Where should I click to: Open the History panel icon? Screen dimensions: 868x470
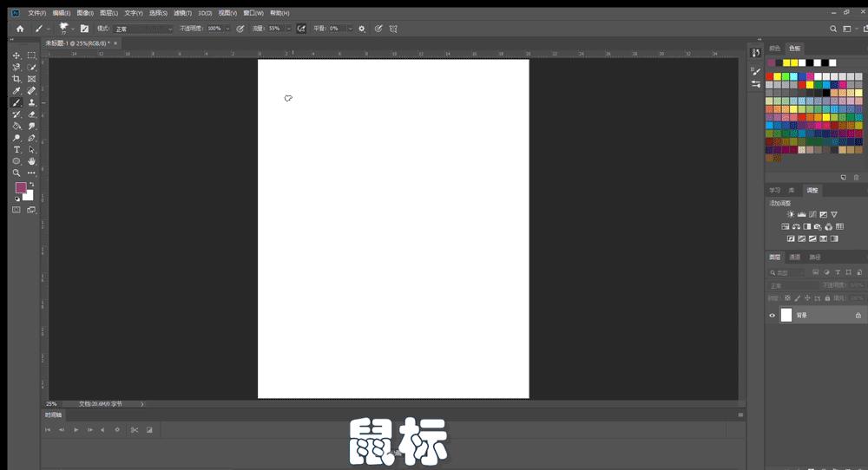click(x=756, y=53)
